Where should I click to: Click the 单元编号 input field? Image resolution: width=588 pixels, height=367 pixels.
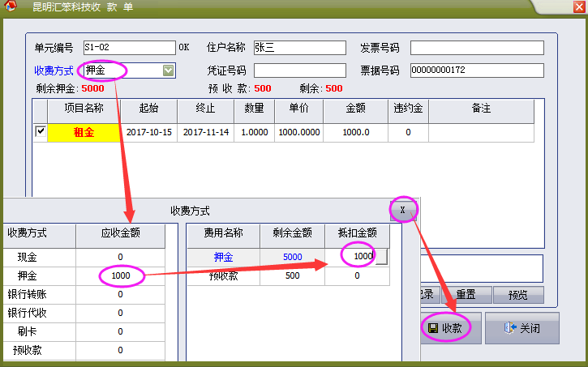tap(130, 48)
